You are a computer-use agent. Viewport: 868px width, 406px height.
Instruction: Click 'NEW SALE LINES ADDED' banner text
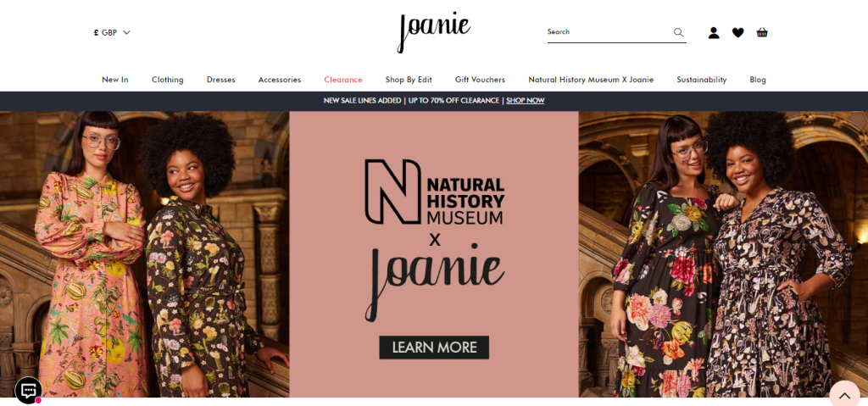[x=362, y=101]
